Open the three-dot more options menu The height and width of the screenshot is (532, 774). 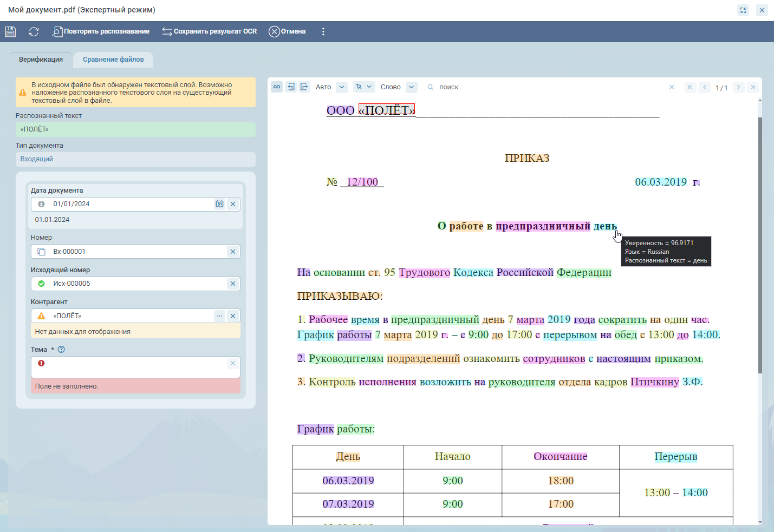click(323, 31)
